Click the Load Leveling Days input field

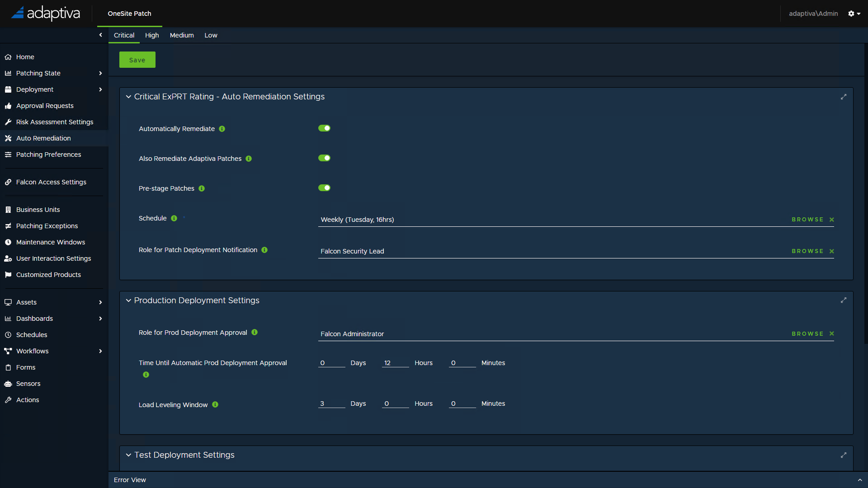(x=331, y=404)
